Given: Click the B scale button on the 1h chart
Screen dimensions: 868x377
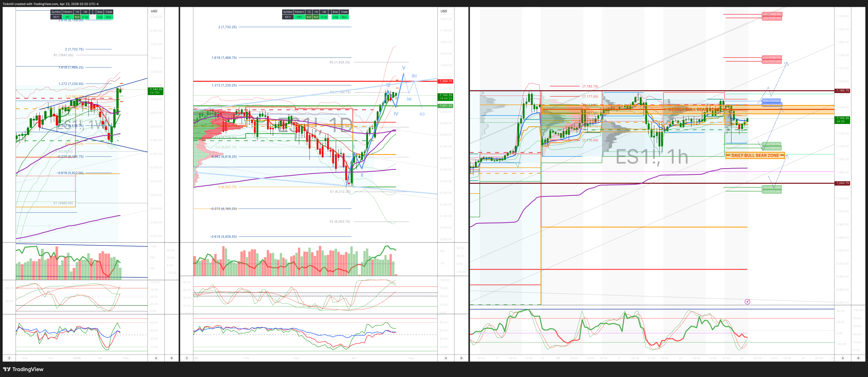Looking at the screenshot, I should coord(858,358).
